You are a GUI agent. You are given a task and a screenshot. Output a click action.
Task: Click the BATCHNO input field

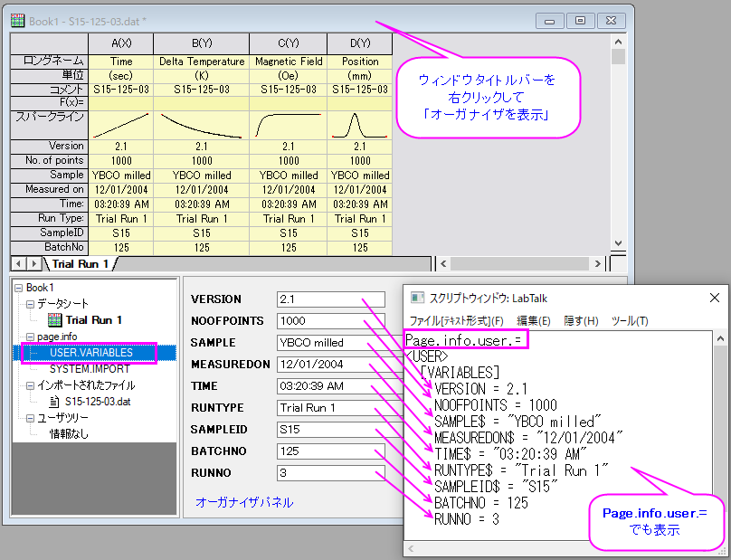(x=330, y=451)
